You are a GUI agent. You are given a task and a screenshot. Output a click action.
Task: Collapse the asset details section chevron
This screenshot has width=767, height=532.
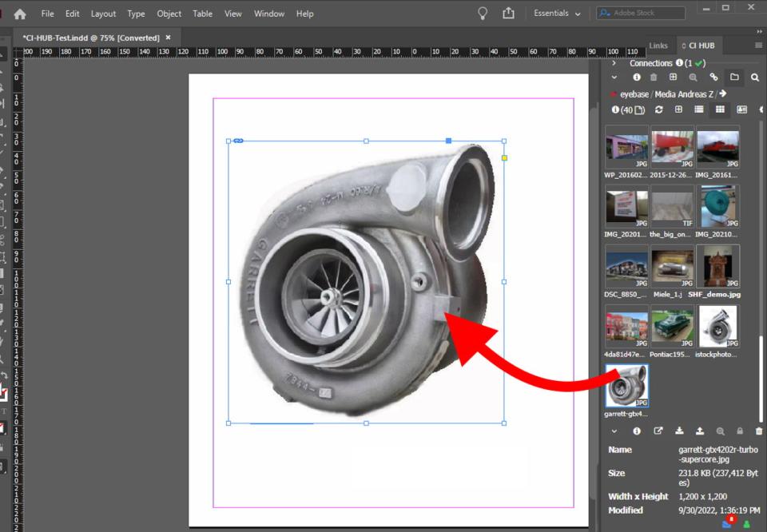(614, 431)
